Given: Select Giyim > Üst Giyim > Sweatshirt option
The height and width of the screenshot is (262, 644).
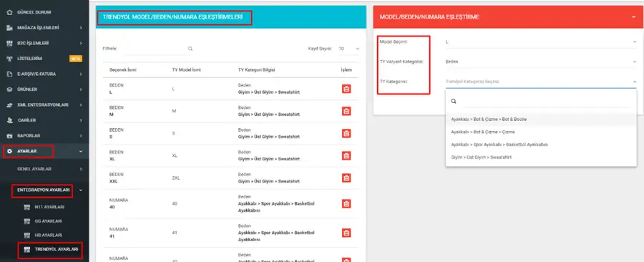Looking at the screenshot, I should (x=541, y=157).
